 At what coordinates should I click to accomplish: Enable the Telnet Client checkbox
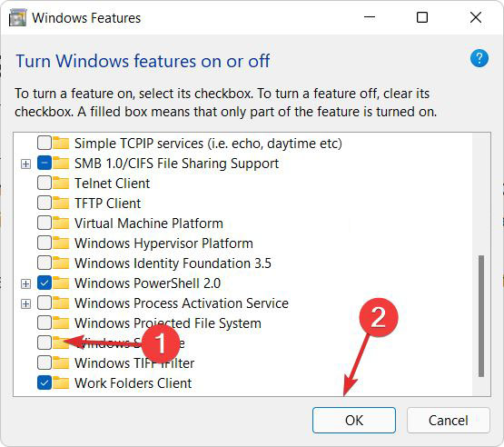pyautogui.click(x=44, y=184)
